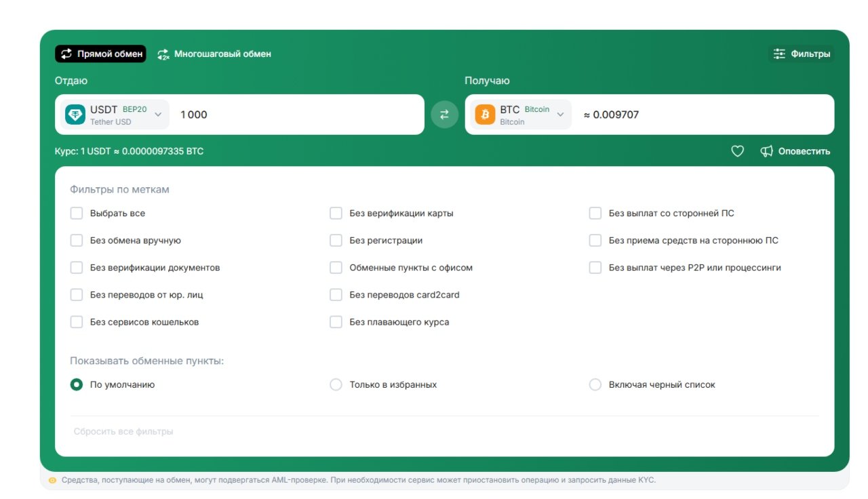Click the orange Bitcoin coin icon
This screenshot has width=868, height=499.
pyautogui.click(x=485, y=115)
